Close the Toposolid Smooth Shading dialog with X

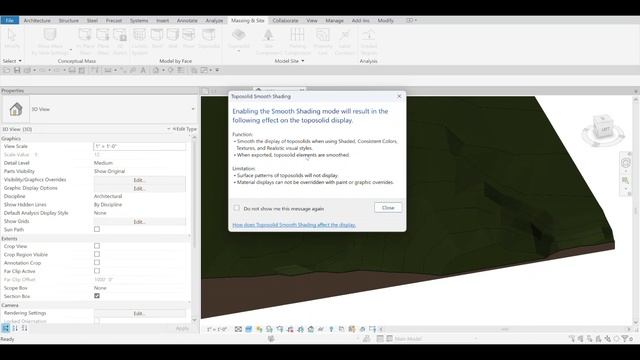[399, 96]
